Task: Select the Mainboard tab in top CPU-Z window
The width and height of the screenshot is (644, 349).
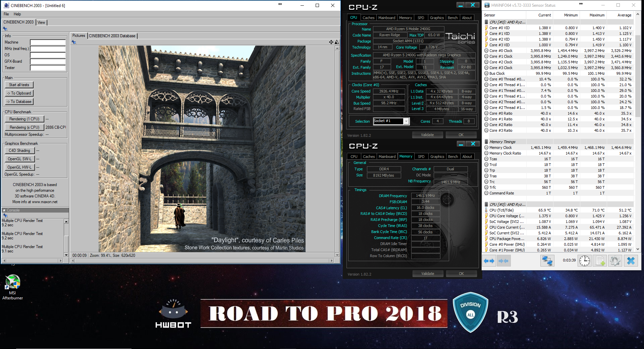Action: click(x=387, y=18)
